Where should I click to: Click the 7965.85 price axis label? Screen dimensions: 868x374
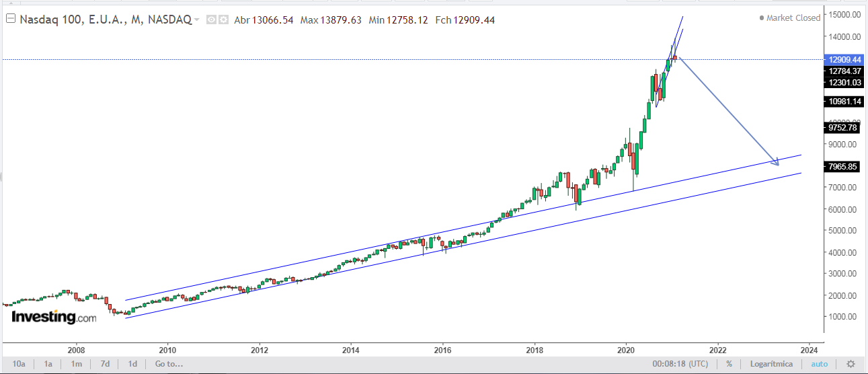843,166
